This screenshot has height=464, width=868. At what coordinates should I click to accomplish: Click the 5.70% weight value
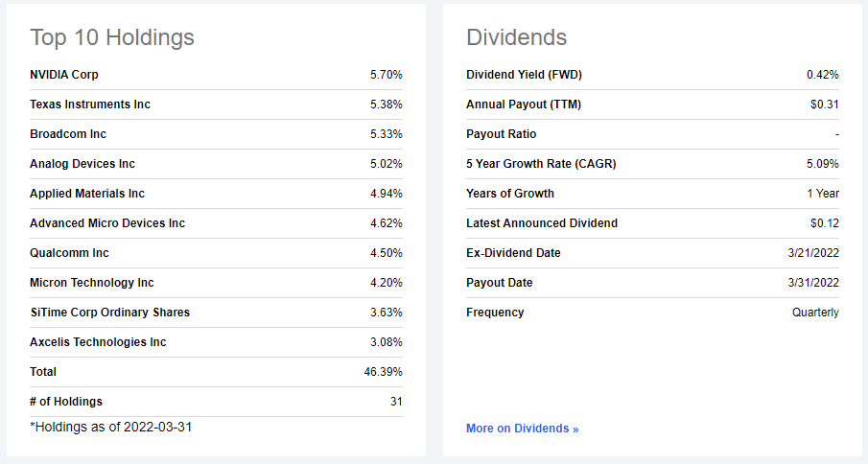387,74
